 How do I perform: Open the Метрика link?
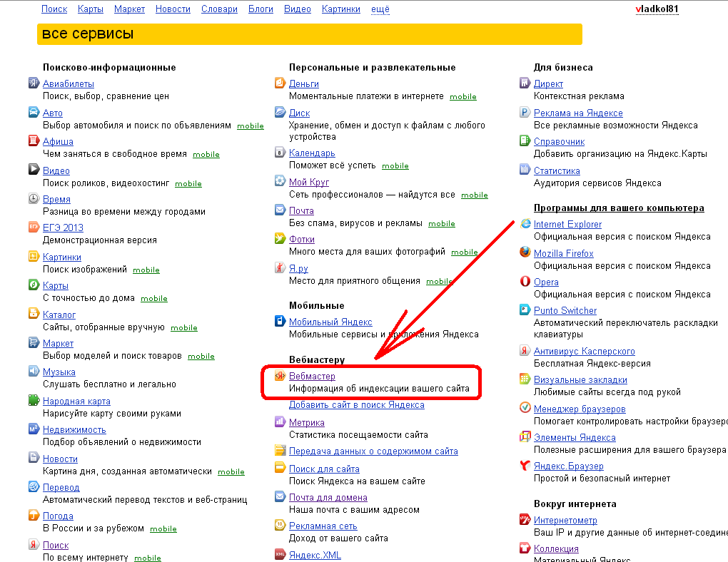coord(306,422)
